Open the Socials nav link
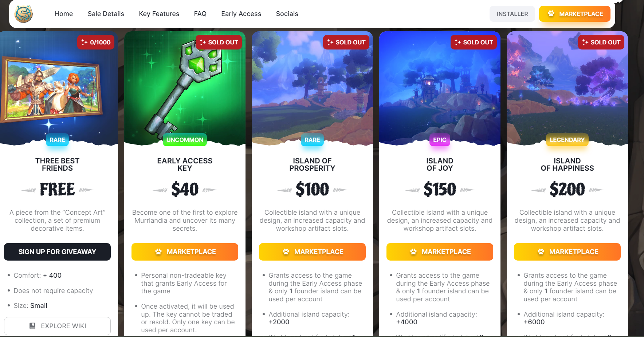644x337 pixels. [287, 14]
